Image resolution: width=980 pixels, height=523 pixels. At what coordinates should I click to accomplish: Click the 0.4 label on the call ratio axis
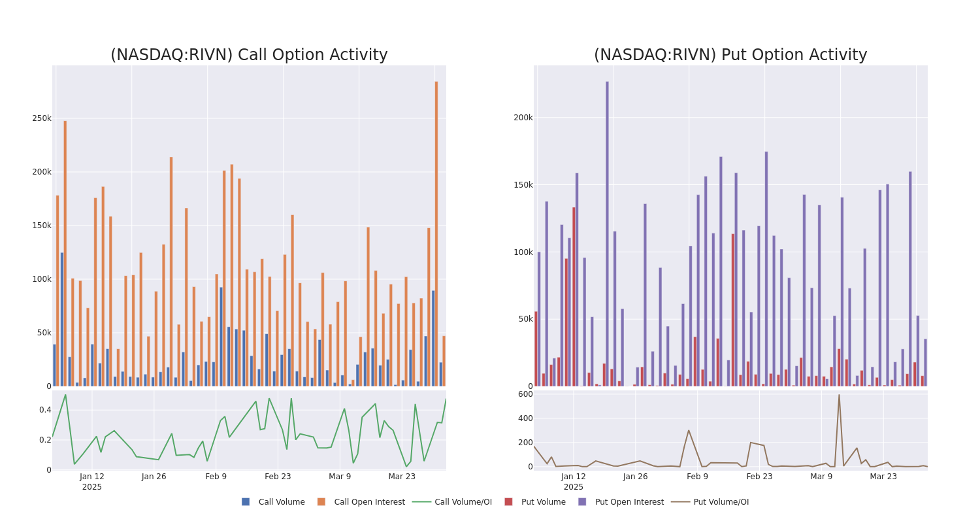tap(45, 410)
